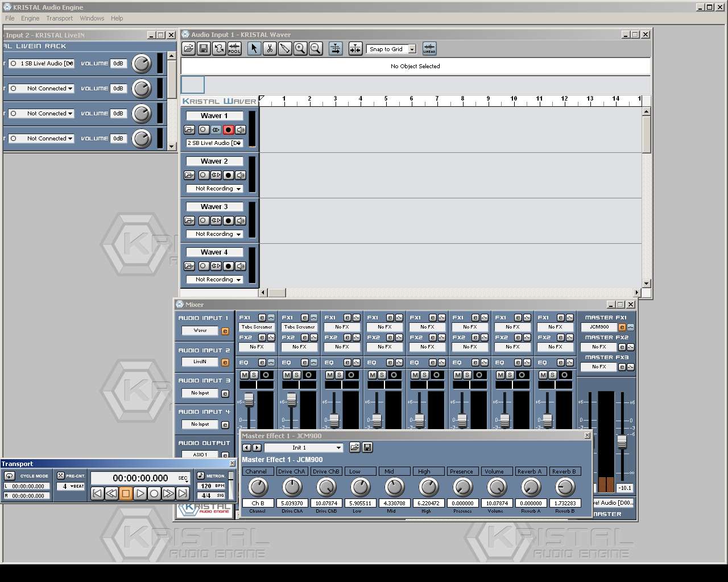Toggle circle button on Waver 4
Image resolution: width=728 pixels, height=582 pixels.
pos(204,266)
